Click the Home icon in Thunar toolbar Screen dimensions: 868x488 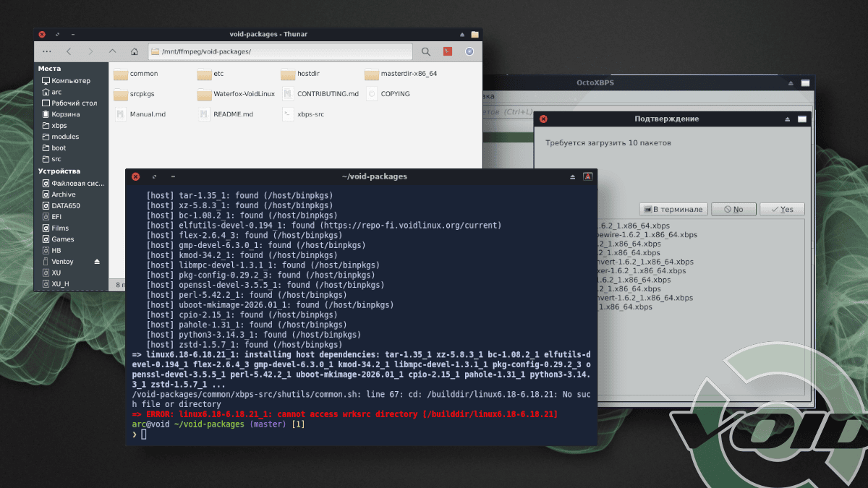(x=134, y=51)
